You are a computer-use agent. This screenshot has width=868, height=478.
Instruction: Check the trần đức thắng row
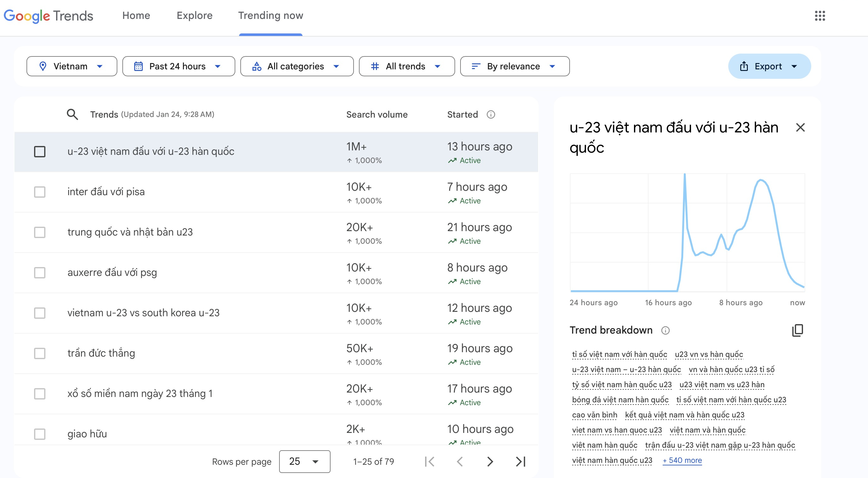40,353
